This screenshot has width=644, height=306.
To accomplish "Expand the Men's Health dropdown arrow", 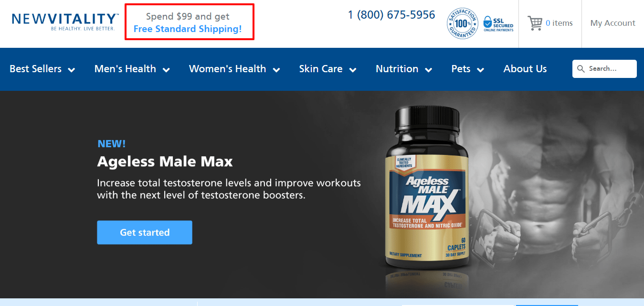I will pos(166,70).
